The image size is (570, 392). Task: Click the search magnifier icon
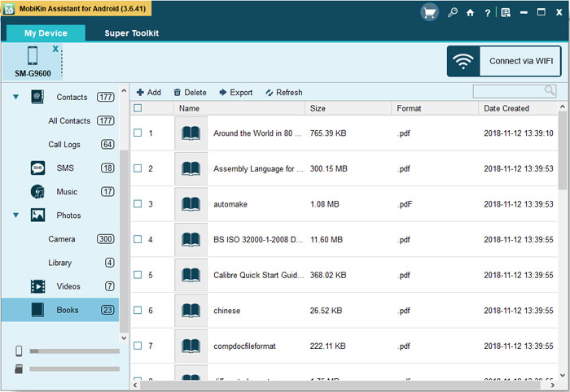coord(550,90)
